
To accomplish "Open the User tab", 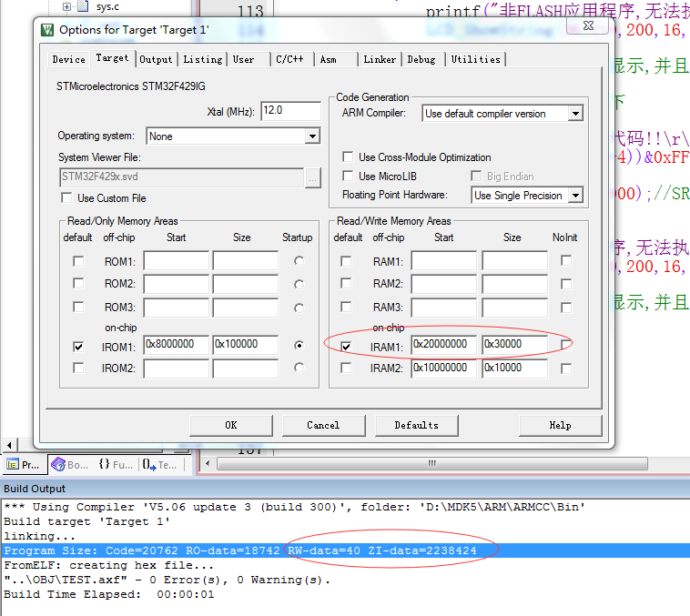I will tap(243, 59).
